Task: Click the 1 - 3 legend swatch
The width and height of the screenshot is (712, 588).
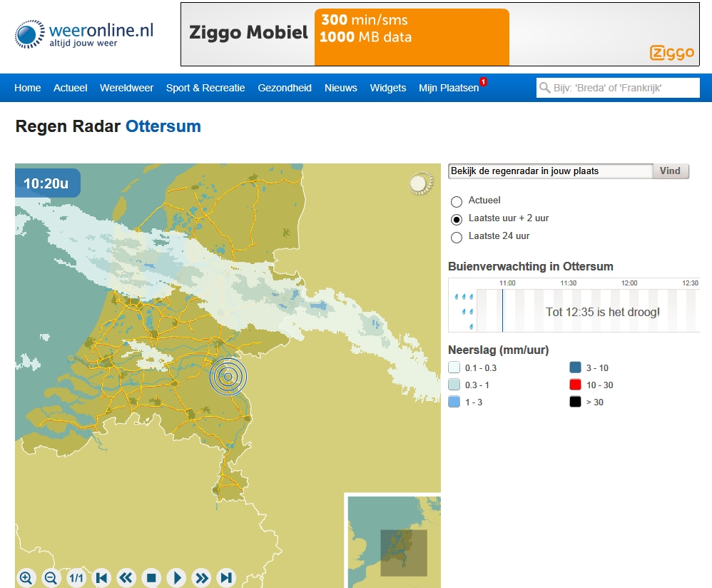Action: 454,402
